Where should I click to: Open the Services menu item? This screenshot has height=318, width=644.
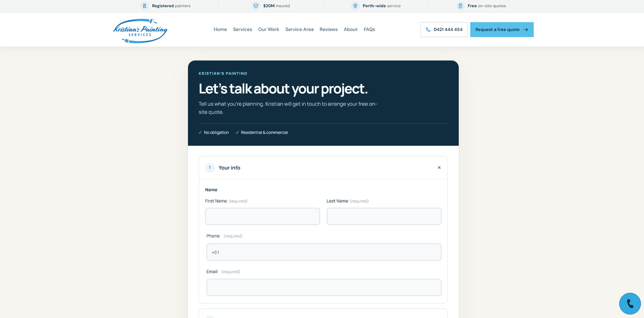coord(243,29)
